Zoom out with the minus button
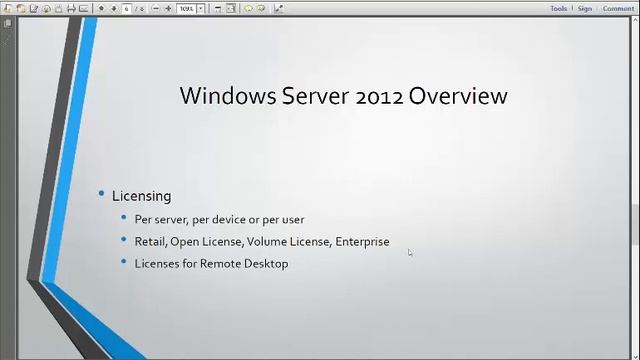 pos(156,8)
